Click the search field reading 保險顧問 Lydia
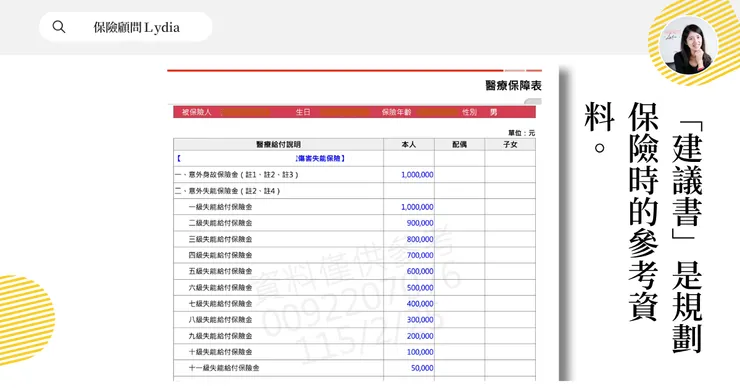Image resolution: width=740 pixels, height=388 pixels. point(126,27)
